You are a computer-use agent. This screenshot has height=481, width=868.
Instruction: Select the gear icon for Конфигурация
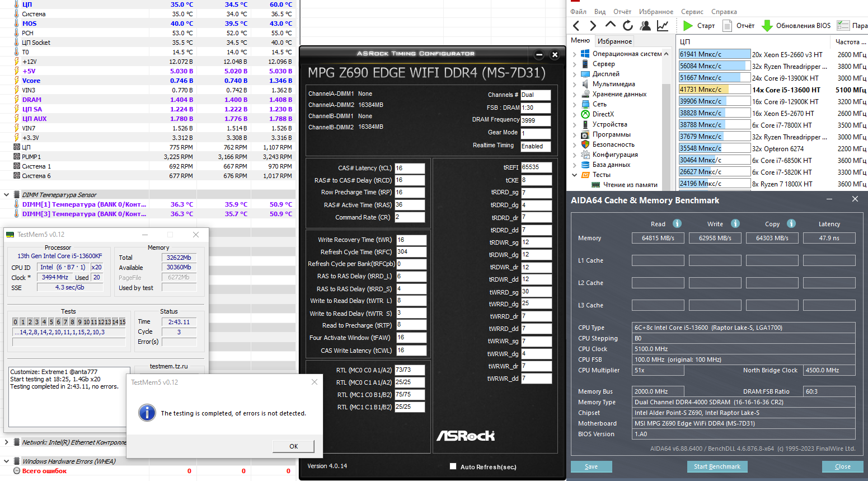[x=585, y=155]
